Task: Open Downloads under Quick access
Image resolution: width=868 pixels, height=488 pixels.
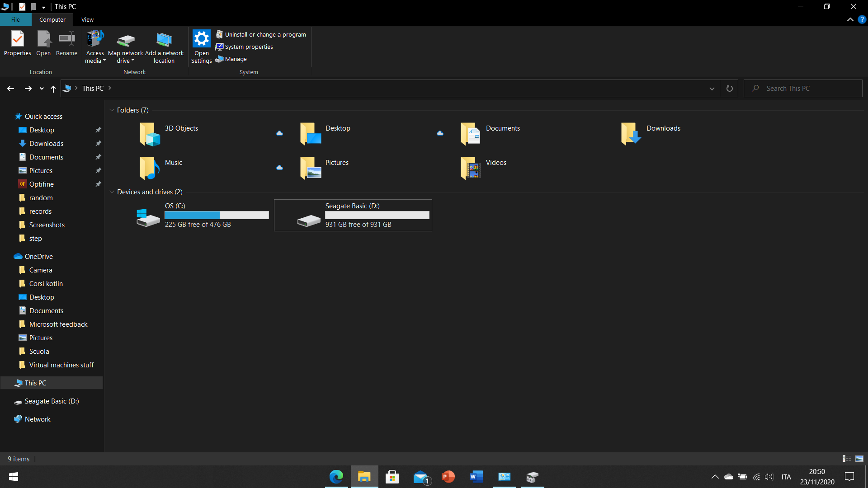Action: pyautogui.click(x=46, y=144)
